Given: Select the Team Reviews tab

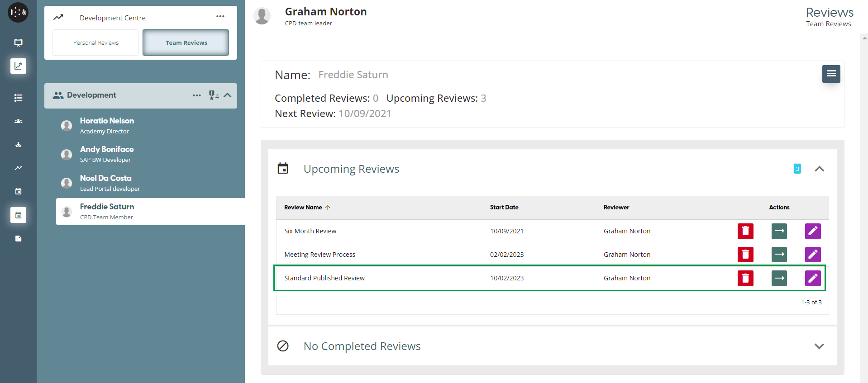Looking at the screenshot, I should [x=186, y=43].
